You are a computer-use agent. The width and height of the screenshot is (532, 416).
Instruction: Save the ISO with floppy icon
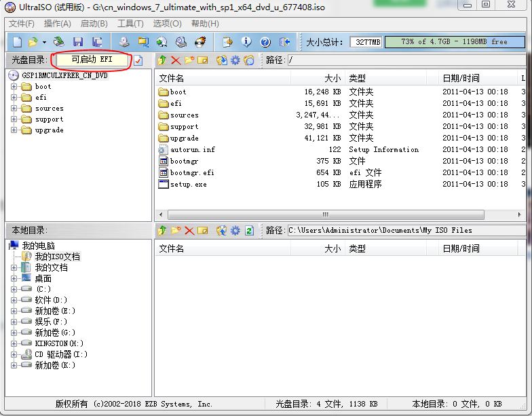click(79, 42)
